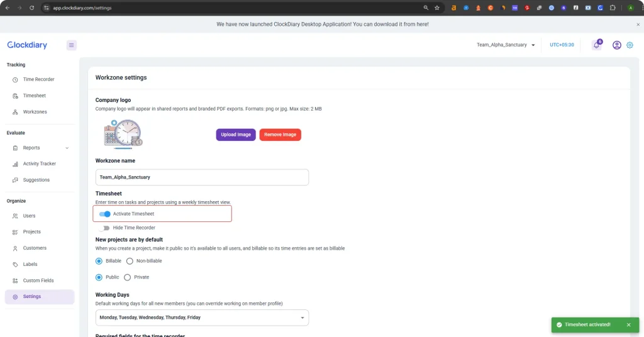Open Activity Tracker from sidebar
Viewport: 644px width, 337px height.
click(x=40, y=163)
